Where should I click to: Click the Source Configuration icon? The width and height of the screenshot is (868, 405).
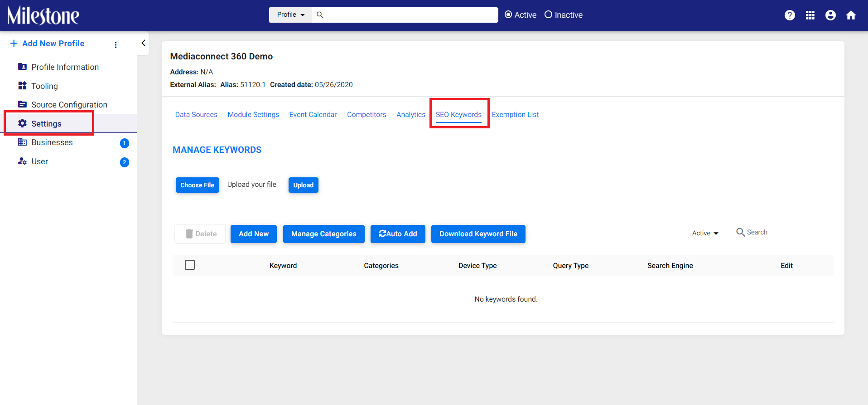(22, 104)
